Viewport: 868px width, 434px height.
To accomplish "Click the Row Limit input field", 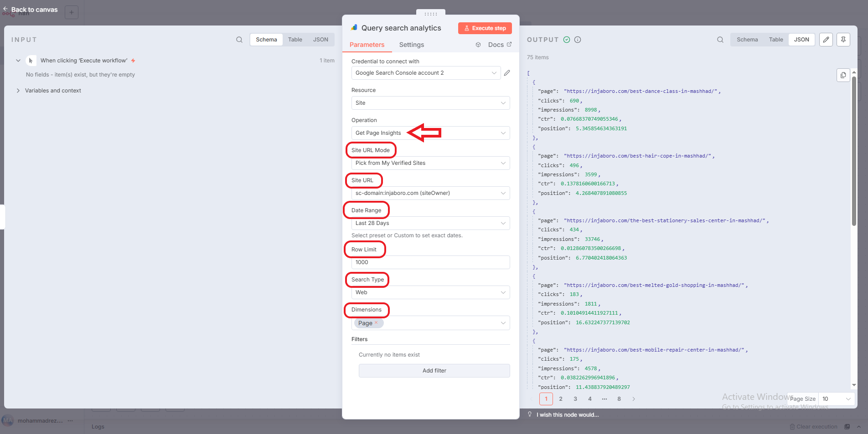I will [x=430, y=262].
